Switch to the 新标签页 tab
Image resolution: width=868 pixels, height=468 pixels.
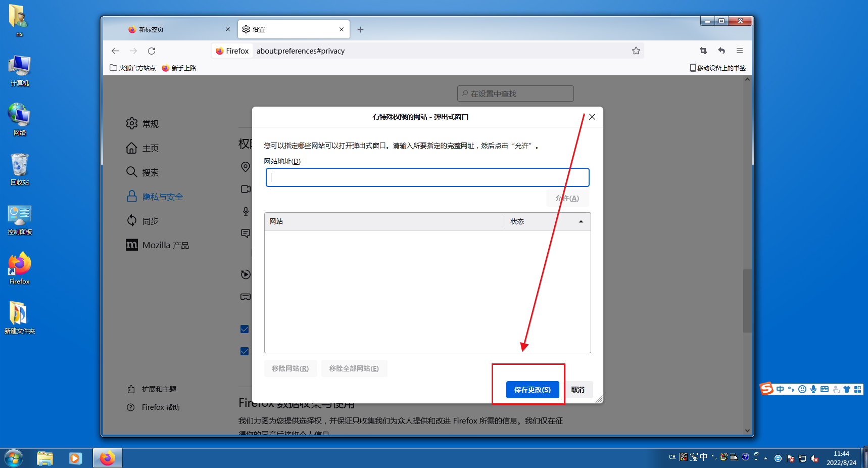[179, 29]
